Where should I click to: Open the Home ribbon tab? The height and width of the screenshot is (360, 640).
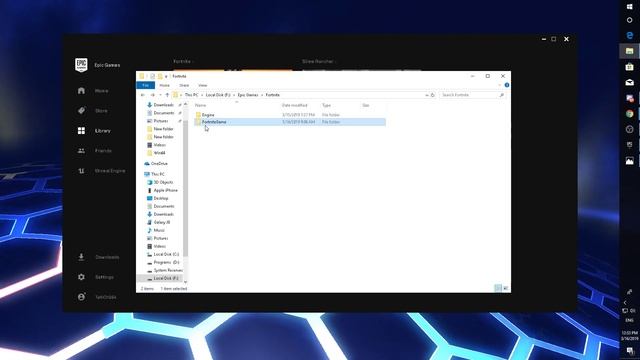[164, 85]
